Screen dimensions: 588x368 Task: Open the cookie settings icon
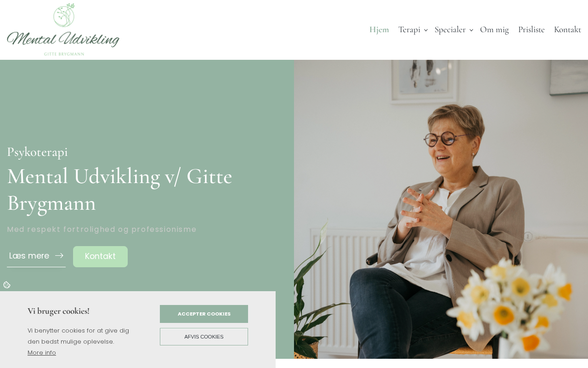pos(7,285)
